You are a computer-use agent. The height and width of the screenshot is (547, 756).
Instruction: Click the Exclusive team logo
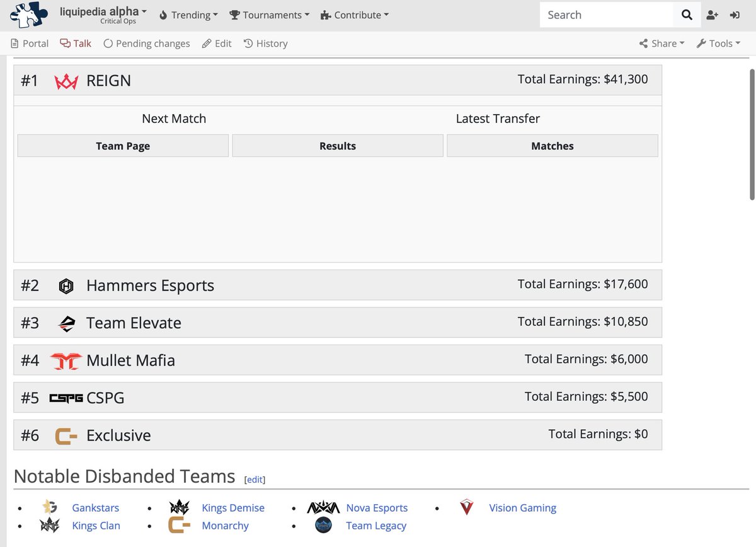pos(66,436)
